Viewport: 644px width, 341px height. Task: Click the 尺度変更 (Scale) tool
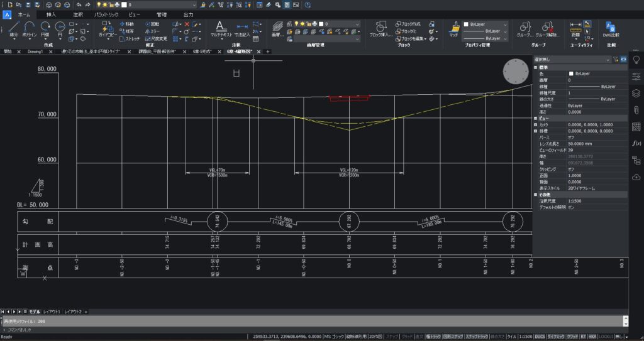(157, 38)
